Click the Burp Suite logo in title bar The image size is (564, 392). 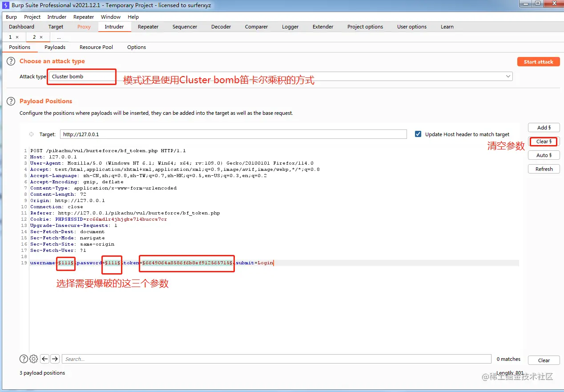pyautogui.click(x=6, y=5)
